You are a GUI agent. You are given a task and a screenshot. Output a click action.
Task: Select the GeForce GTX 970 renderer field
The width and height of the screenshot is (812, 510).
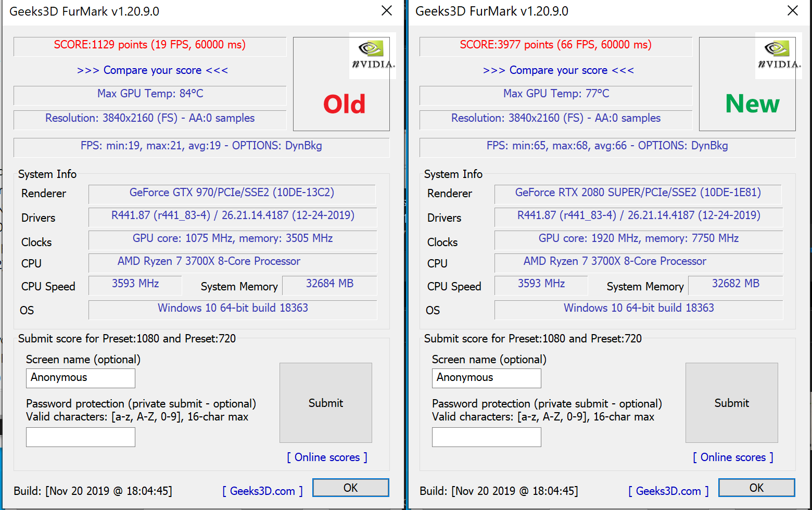[232, 194]
